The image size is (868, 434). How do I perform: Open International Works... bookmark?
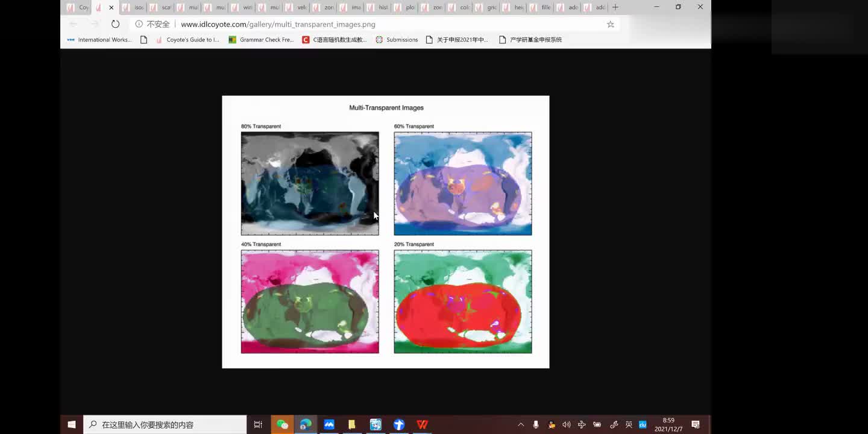pyautogui.click(x=99, y=40)
